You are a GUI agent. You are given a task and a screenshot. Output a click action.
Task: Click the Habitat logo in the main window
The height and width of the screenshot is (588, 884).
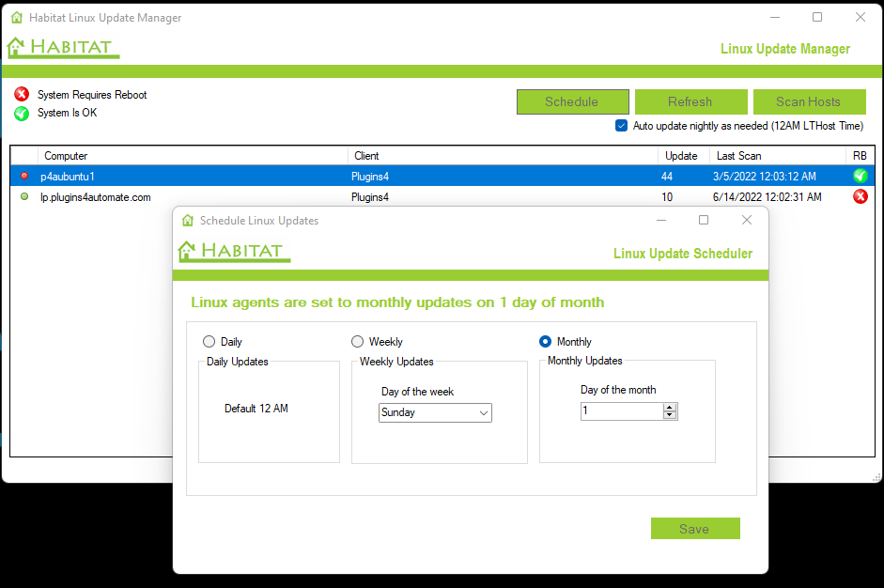(x=63, y=47)
